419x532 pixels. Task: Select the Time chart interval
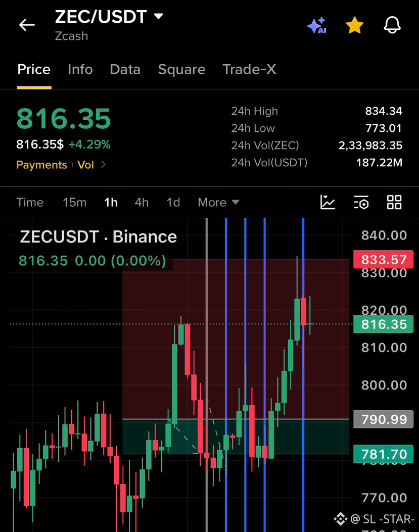pos(30,202)
